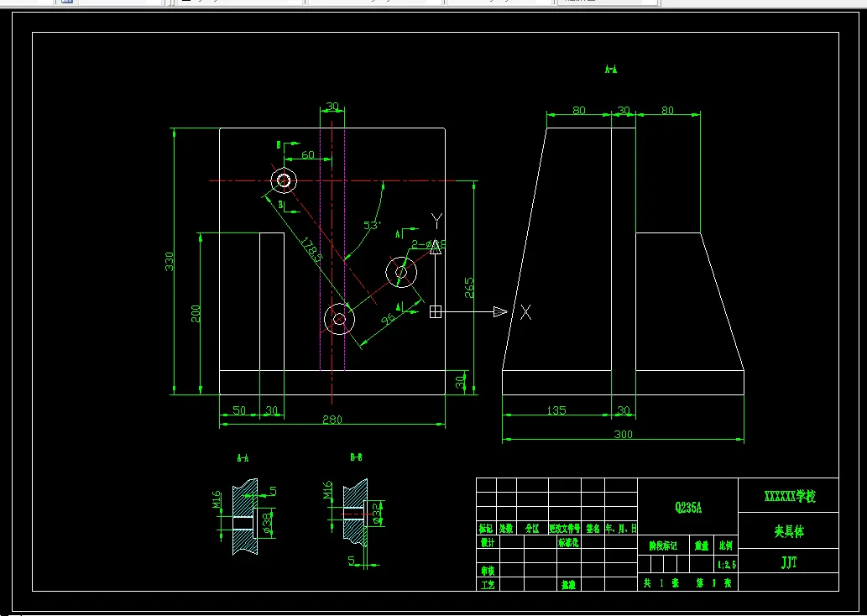867x616 pixels.
Task: Click the 处数 title block cell
Action: 506,529
